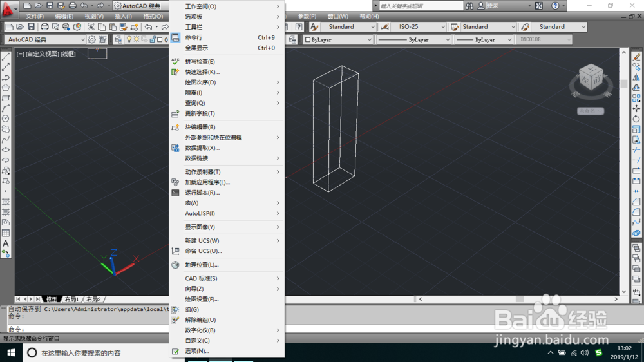This screenshot has height=362, width=644.
Task: Switch to the 布局1 layout tab
Action: tap(71, 300)
